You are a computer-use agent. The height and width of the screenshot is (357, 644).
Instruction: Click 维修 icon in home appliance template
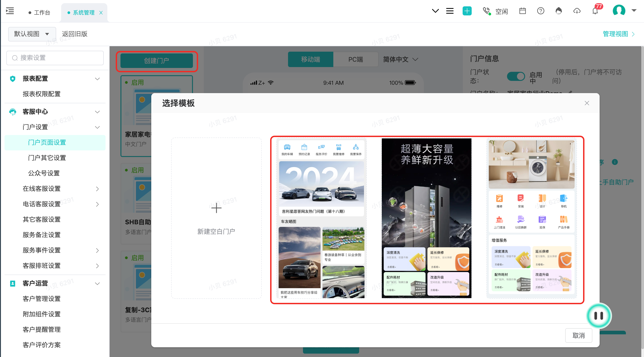499,198
